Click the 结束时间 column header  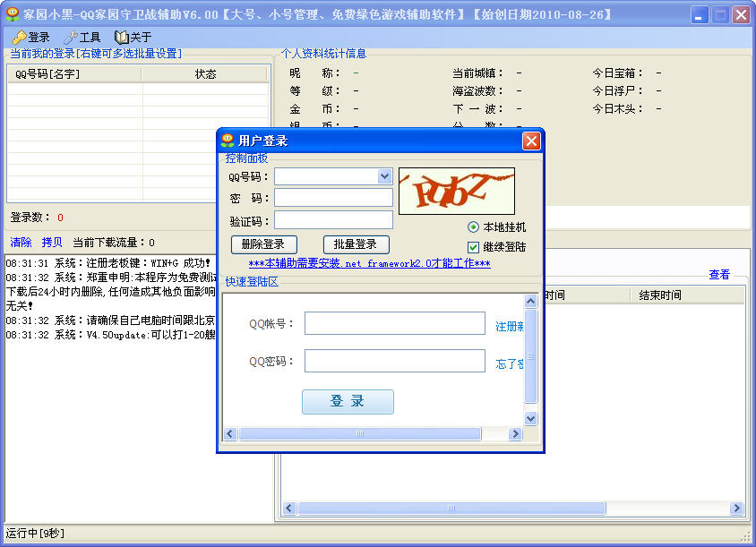point(687,295)
